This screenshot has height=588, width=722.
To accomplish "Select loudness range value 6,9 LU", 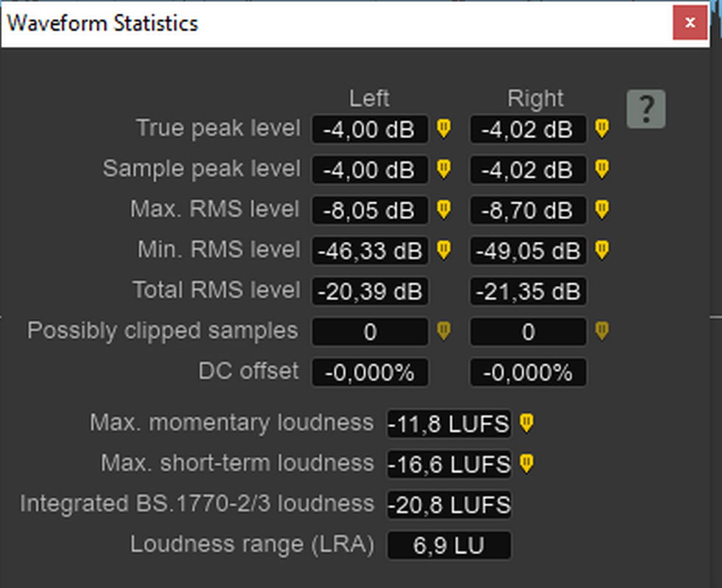I will [449, 545].
